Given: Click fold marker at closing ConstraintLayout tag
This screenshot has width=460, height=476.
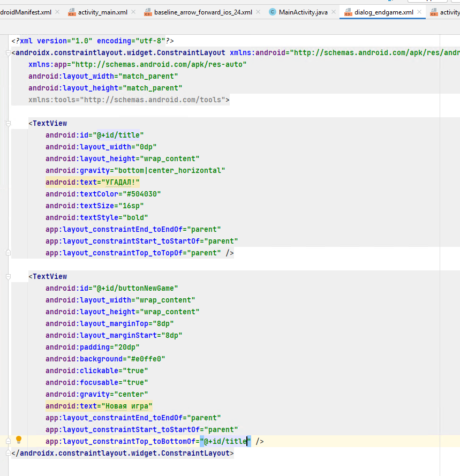Looking at the screenshot, I should (x=8, y=453).
